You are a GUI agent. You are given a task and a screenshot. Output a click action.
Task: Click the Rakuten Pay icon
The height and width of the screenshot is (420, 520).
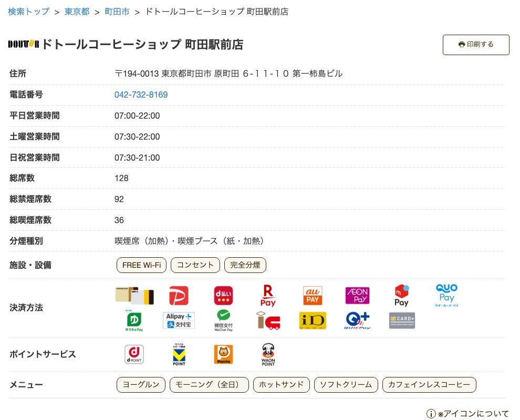tap(268, 296)
